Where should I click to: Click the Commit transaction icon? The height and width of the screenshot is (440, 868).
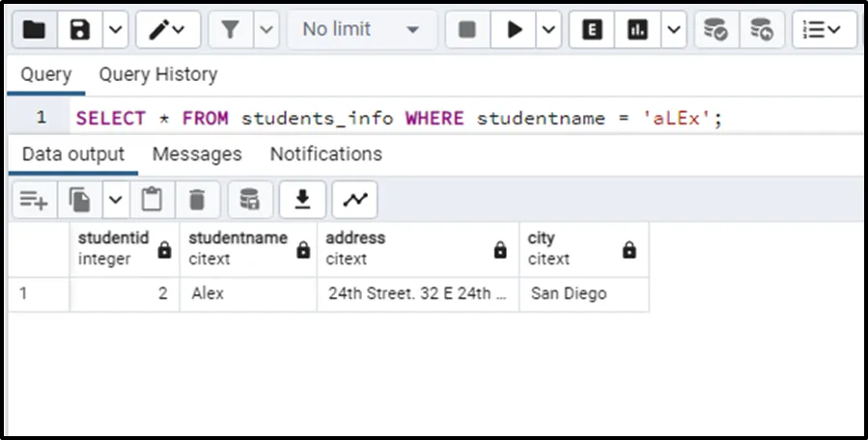715,30
